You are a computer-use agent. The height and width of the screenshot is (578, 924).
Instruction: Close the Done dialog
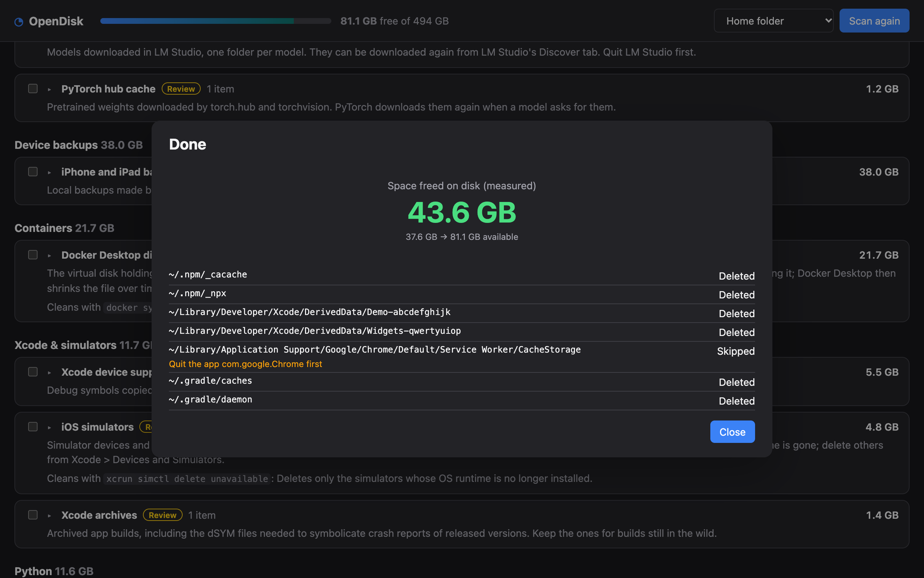[x=732, y=432]
